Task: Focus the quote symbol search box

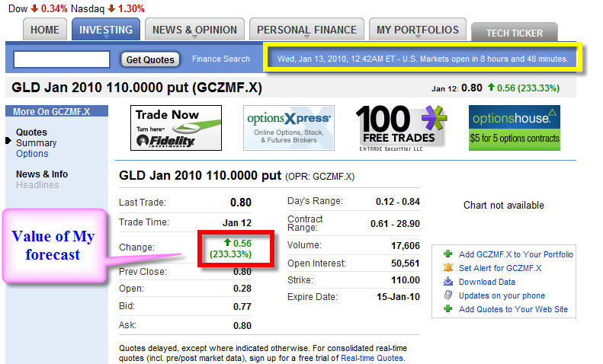Action: click(62, 59)
